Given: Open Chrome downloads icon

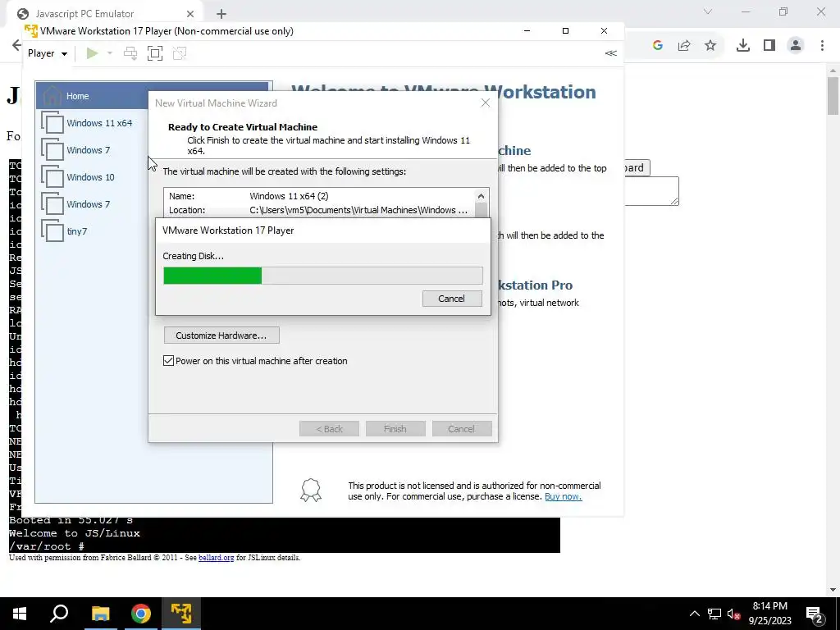Looking at the screenshot, I should pyautogui.click(x=743, y=45).
